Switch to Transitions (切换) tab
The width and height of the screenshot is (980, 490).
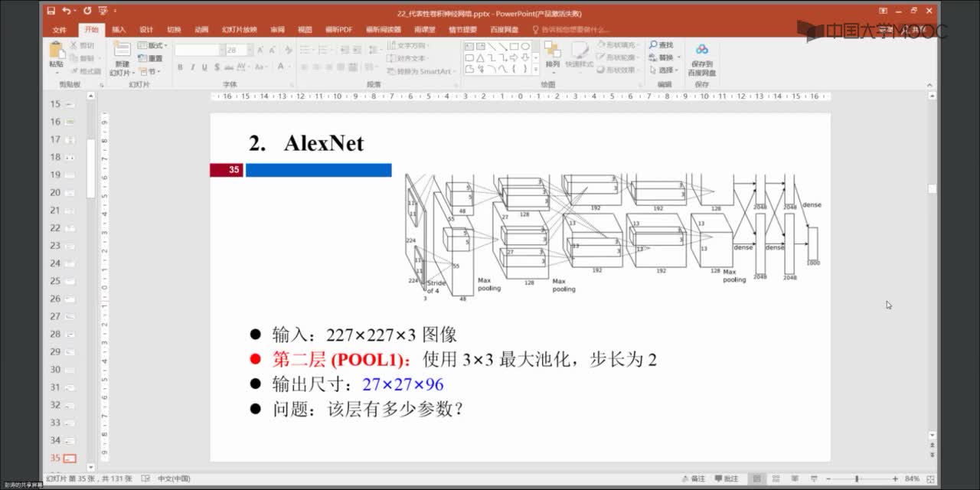click(174, 29)
